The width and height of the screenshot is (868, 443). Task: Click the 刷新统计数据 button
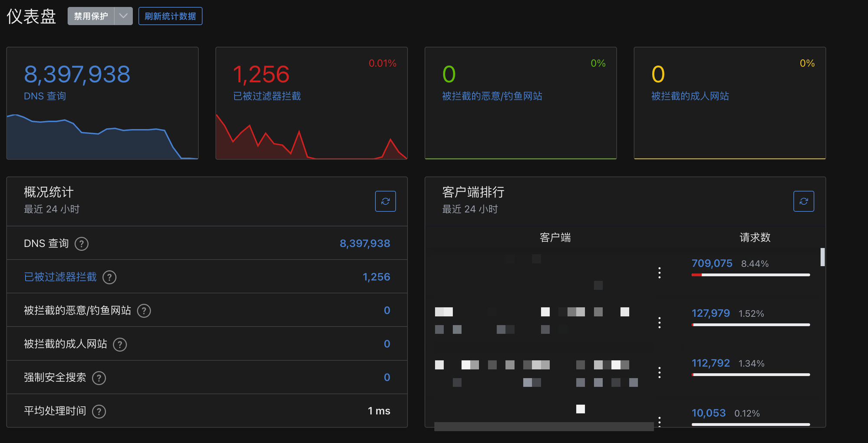170,16
